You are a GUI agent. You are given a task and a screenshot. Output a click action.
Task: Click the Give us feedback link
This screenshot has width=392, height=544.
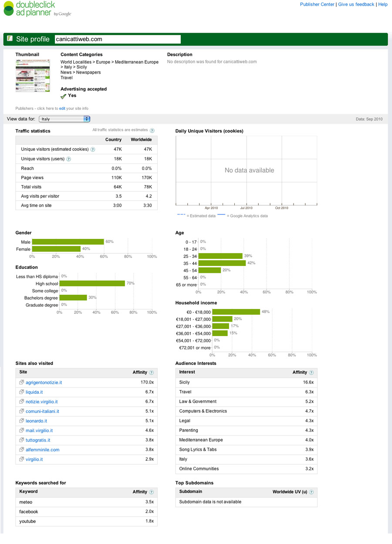[x=356, y=4]
